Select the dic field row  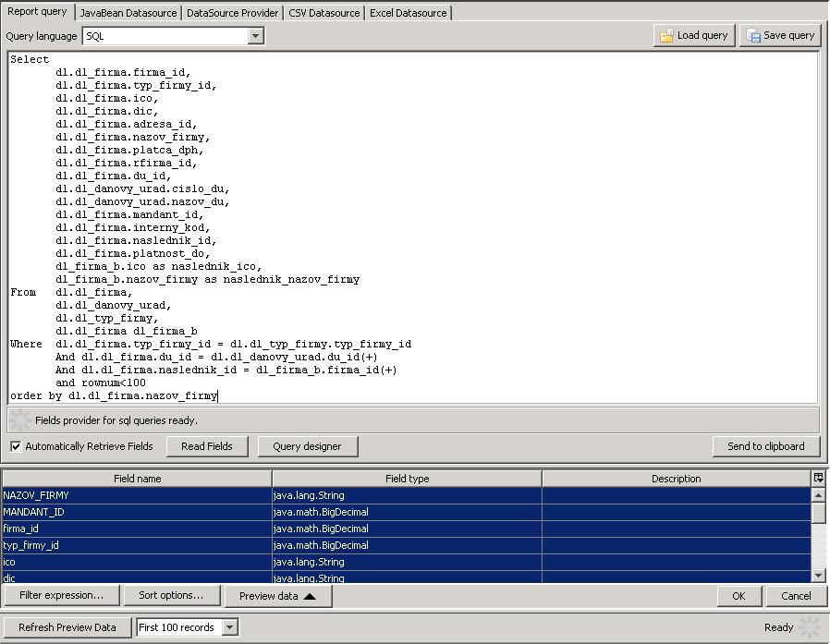click(407, 577)
